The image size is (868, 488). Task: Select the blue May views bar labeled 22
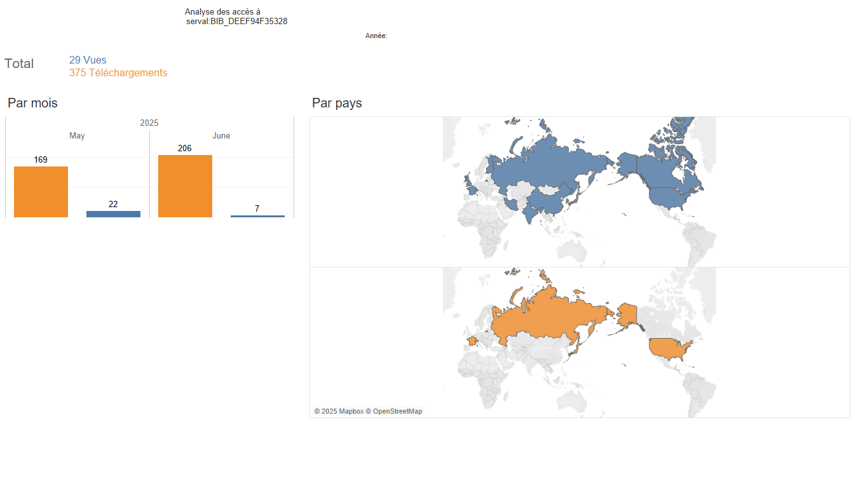tap(113, 214)
